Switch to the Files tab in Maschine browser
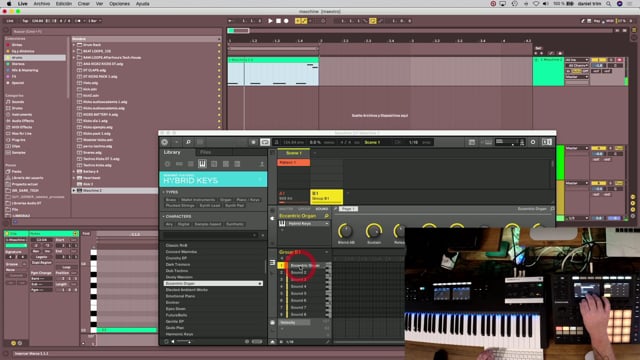 pyautogui.click(x=205, y=152)
